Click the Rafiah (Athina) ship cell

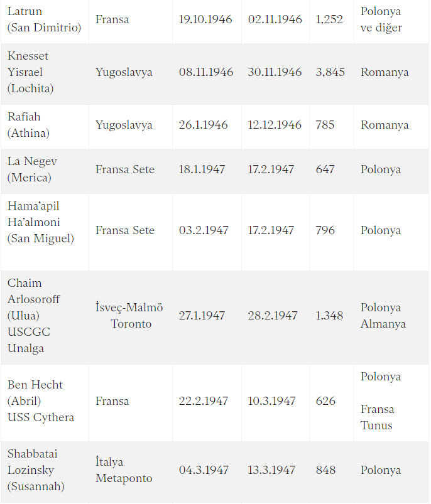pos(28,125)
